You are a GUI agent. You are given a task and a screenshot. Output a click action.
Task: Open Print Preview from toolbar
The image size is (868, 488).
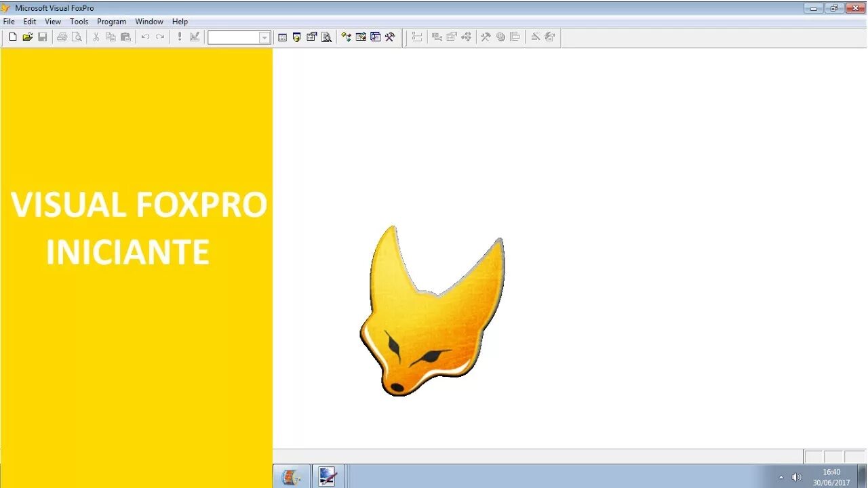click(x=77, y=37)
